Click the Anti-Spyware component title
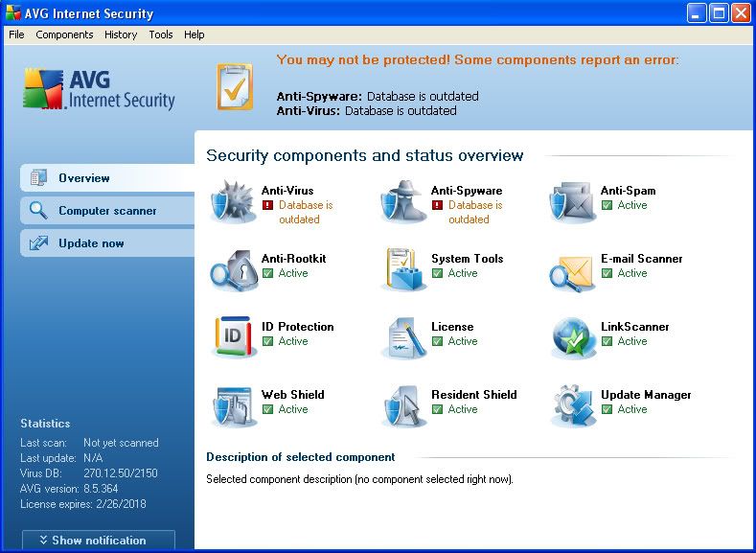The image size is (756, 553). (x=467, y=191)
